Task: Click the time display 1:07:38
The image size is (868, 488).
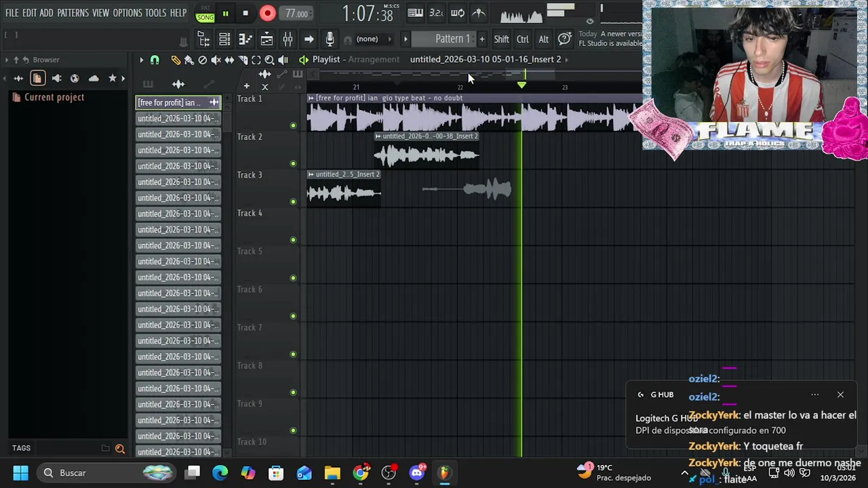Action: click(x=367, y=14)
